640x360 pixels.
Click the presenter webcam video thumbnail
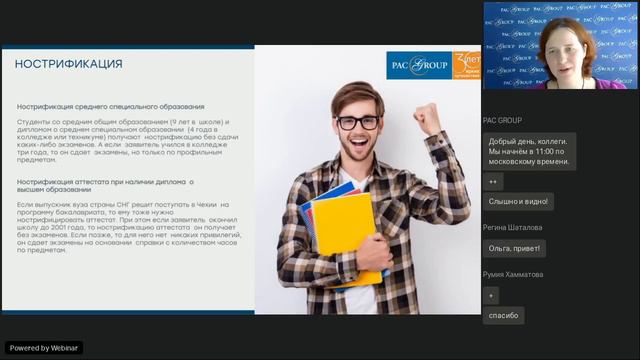coord(560,45)
